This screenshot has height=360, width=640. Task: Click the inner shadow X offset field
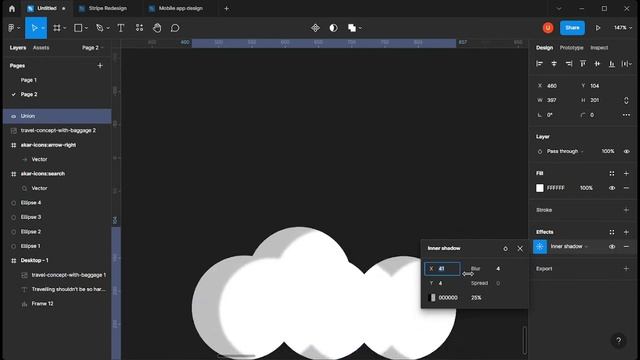(x=442, y=269)
